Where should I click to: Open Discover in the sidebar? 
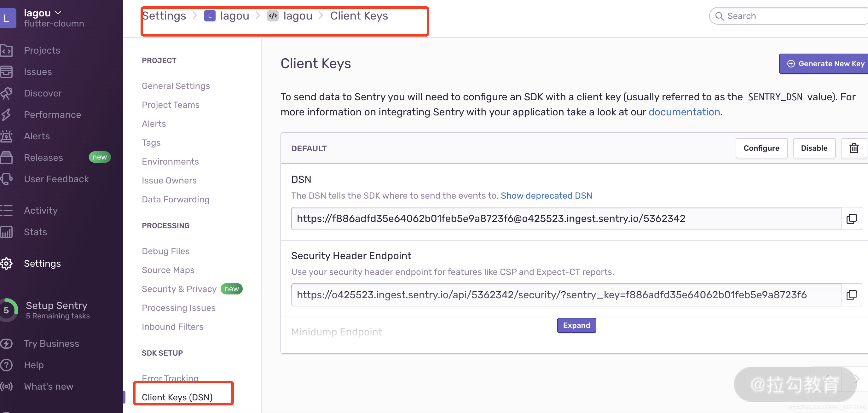click(43, 93)
